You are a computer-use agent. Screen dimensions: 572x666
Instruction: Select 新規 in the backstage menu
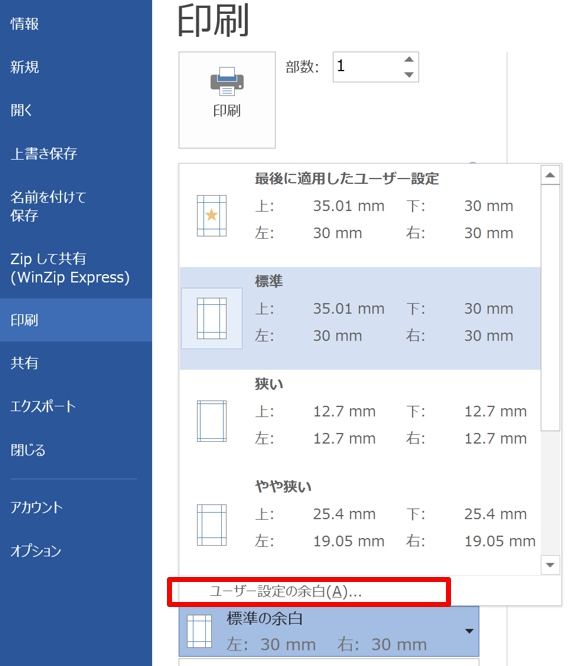point(25,67)
